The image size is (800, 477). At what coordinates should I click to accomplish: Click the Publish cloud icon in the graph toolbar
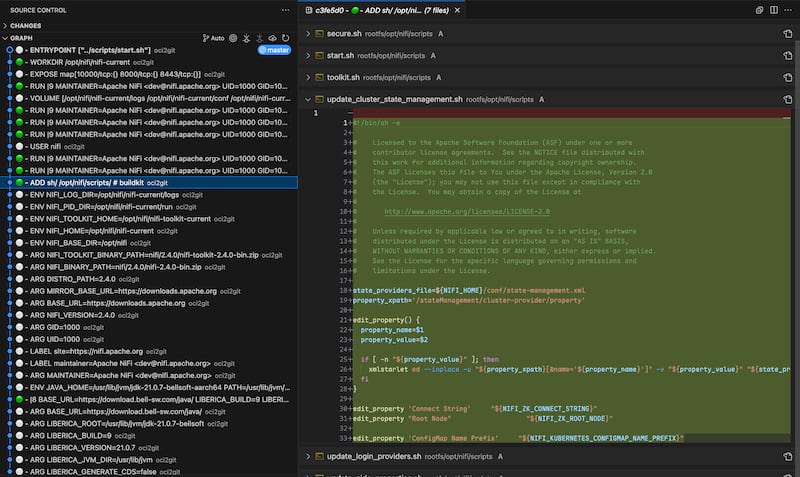tap(272, 38)
